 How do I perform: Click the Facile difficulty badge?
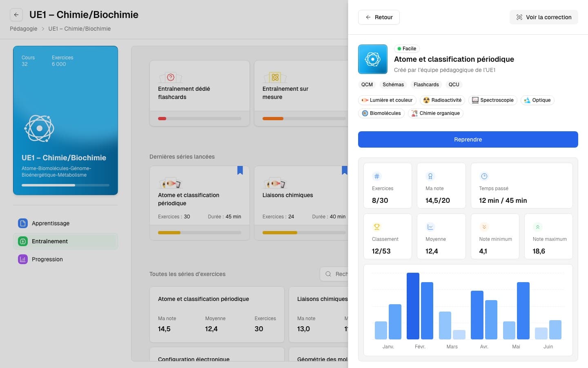(x=407, y=49)
